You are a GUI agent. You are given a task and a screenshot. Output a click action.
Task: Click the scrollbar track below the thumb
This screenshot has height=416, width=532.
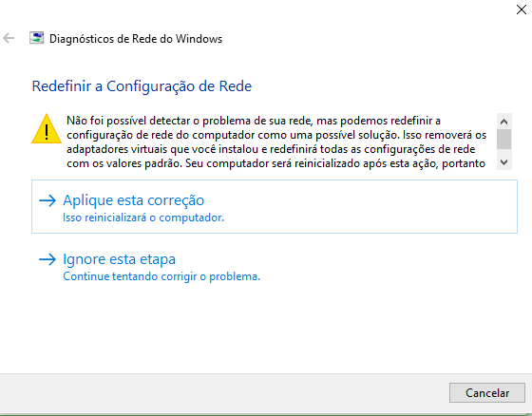pos(504,152)
